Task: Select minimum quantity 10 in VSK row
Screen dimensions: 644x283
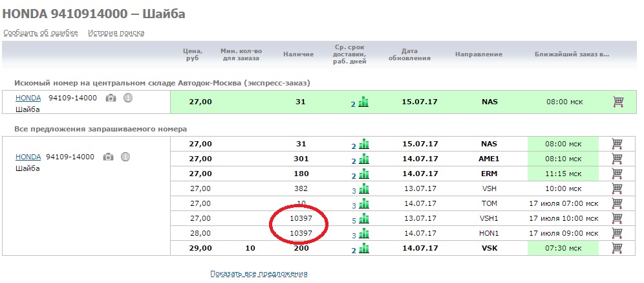Action: point(250,249)
